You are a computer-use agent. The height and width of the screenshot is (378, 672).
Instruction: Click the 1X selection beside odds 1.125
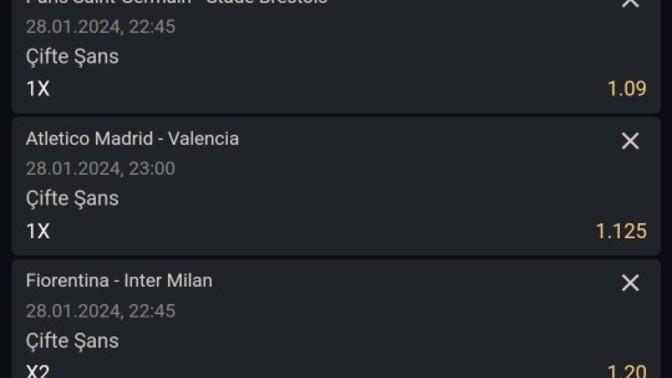(x=38, y=231)
